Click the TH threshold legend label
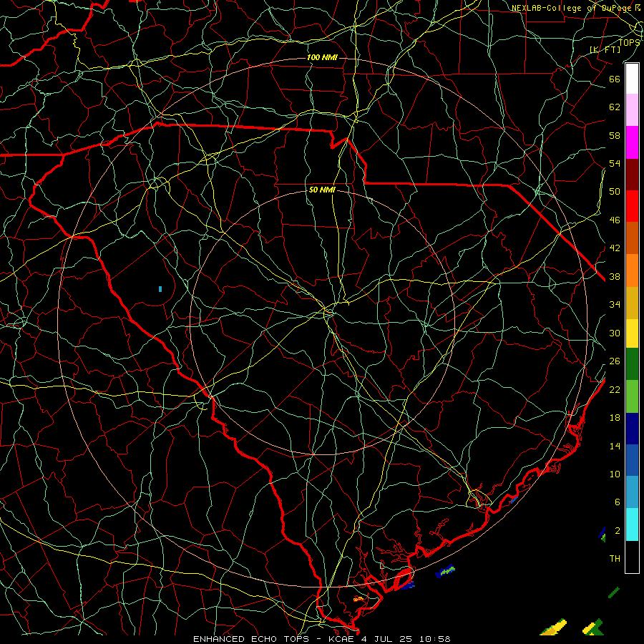The width and height of the screenshot is (644, 644). pos(615,559)
